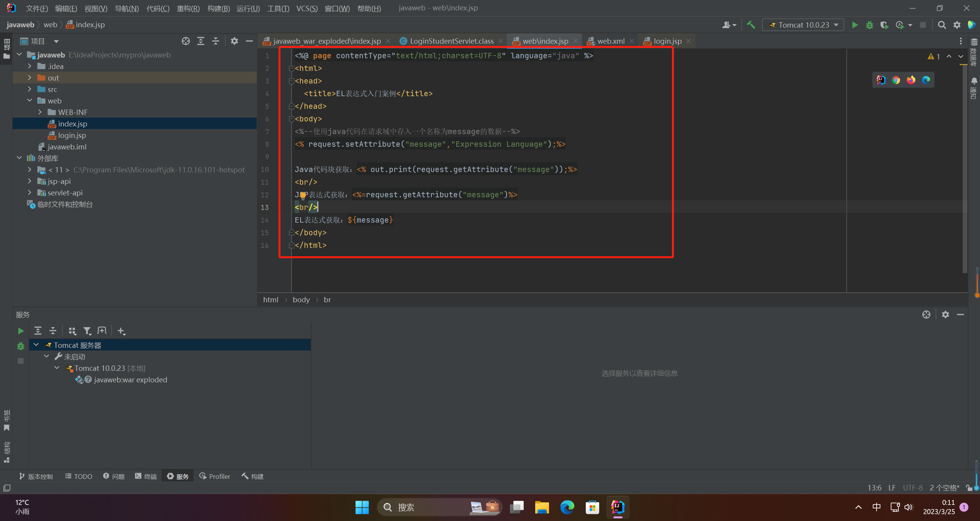Open Search Everywhere magnifier icon
Screen dimensions: 980x521
941,25
